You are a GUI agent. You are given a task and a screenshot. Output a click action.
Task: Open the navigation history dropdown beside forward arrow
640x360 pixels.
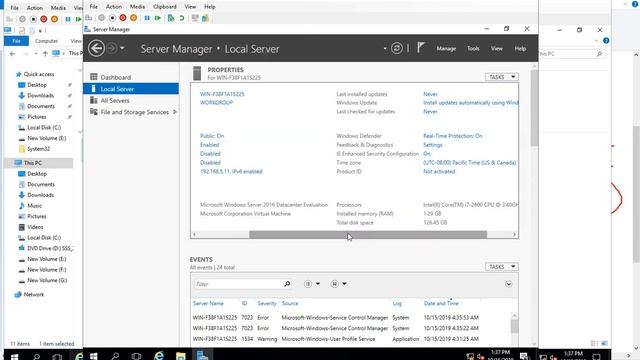click(x=122, y=48)
